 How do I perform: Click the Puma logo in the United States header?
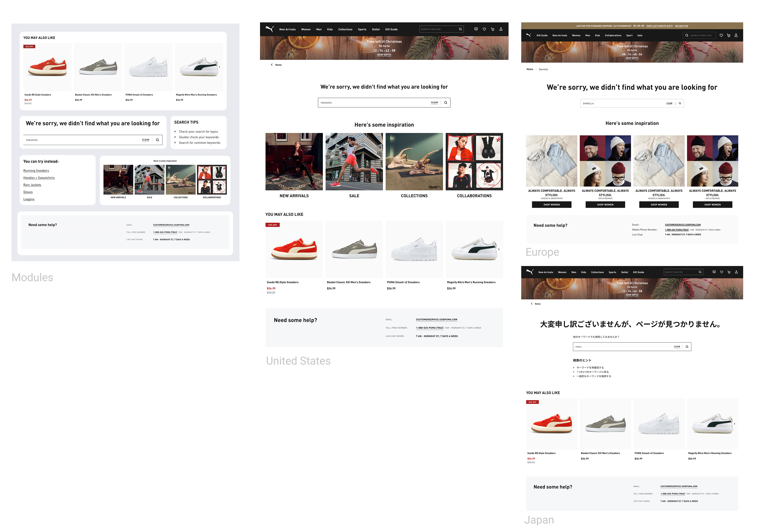tap(269, 29)
